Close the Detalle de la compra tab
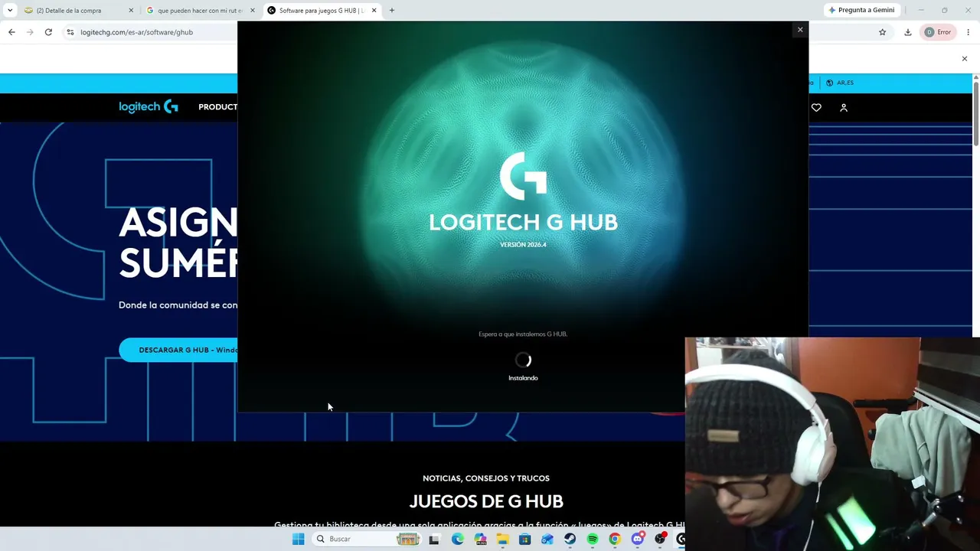 (x=131, y=11)
